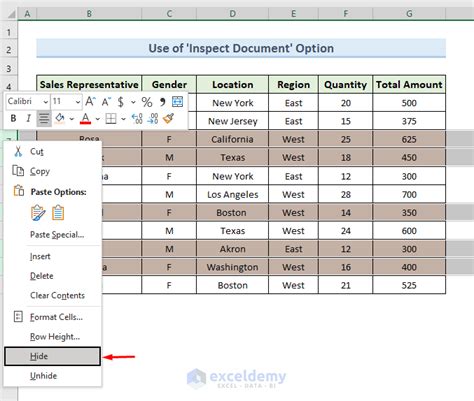The image size is (474, 401).
Task: Click the Decrease Font Size icon
Action: (x=106, y=101)
